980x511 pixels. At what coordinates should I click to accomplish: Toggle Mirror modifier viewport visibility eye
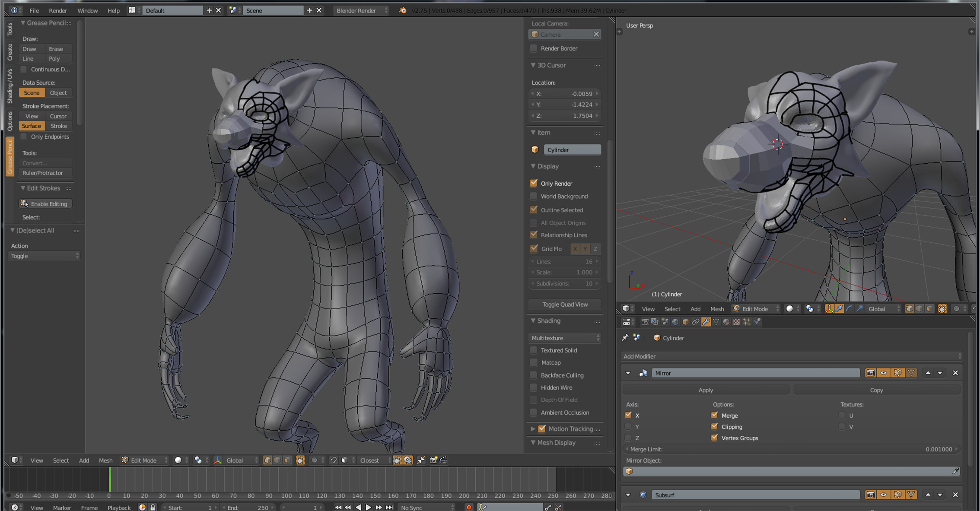[x=884, y=373]
